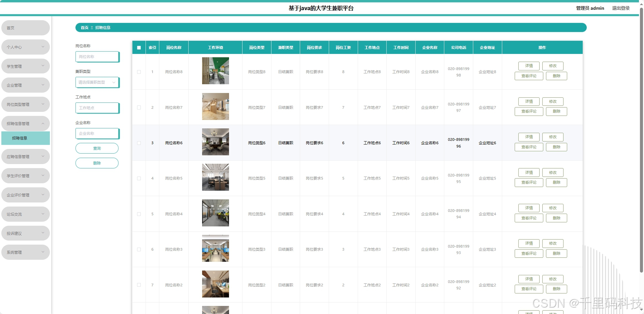This screenshot has width=644, height=314.
Task: Open the 兼职类型 dropdown filter
Action: pyautogui.click(x=97, y=82)
